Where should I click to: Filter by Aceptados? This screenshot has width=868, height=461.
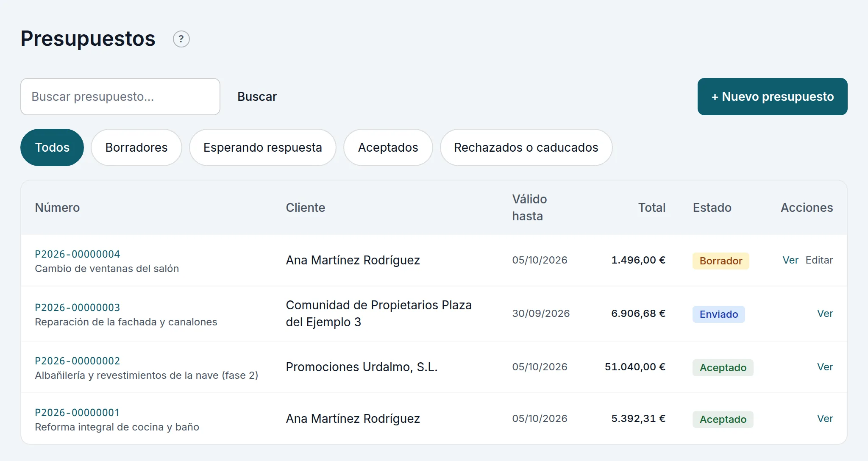388,147
